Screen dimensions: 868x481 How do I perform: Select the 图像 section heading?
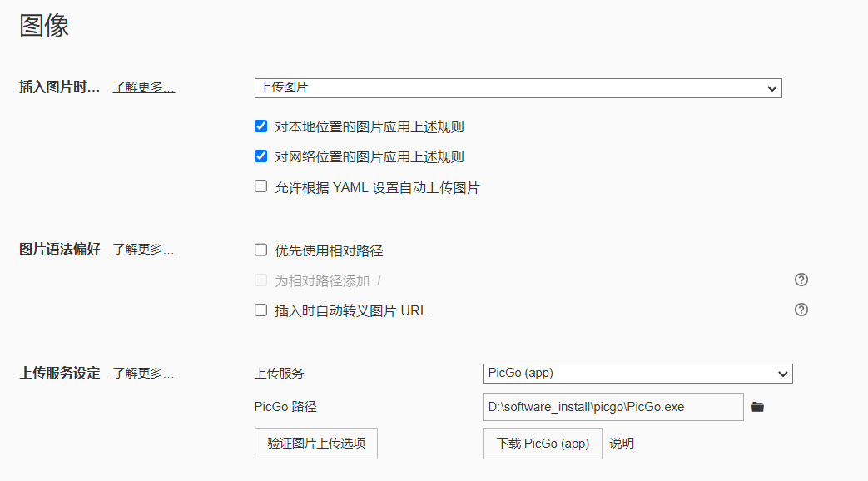point(43,26)
